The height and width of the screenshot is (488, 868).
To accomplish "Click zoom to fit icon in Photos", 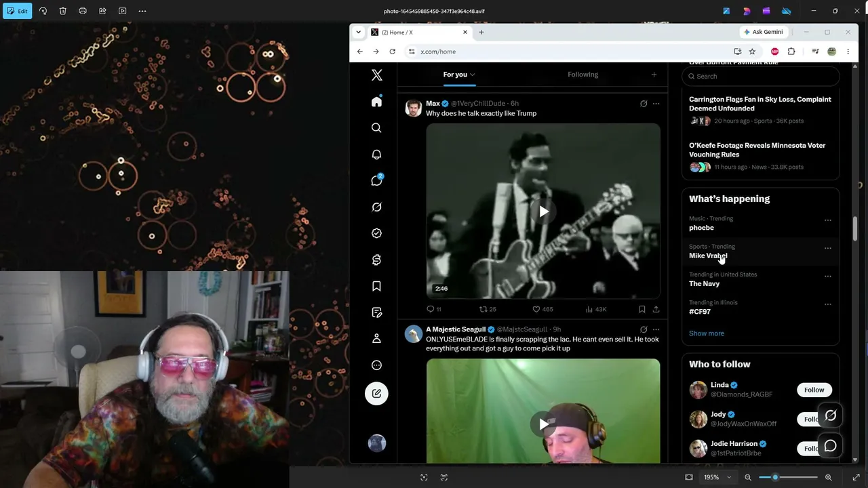I will [689, 477].
